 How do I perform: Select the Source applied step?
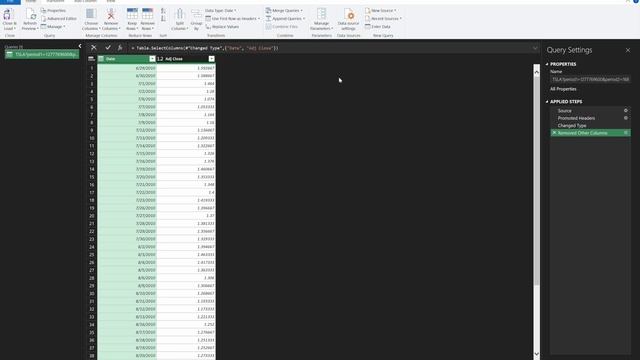coord(590,111)
